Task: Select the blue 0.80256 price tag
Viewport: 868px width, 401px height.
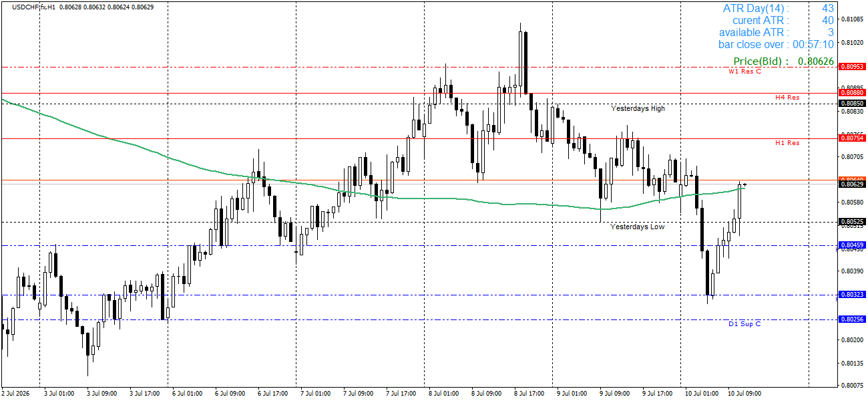Action: coord(852,319)
